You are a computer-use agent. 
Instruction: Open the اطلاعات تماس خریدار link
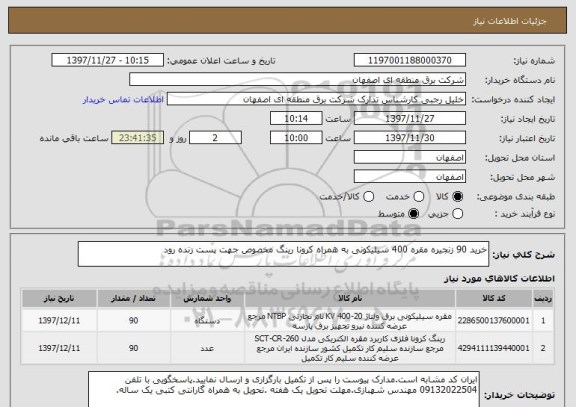point(123,100)
